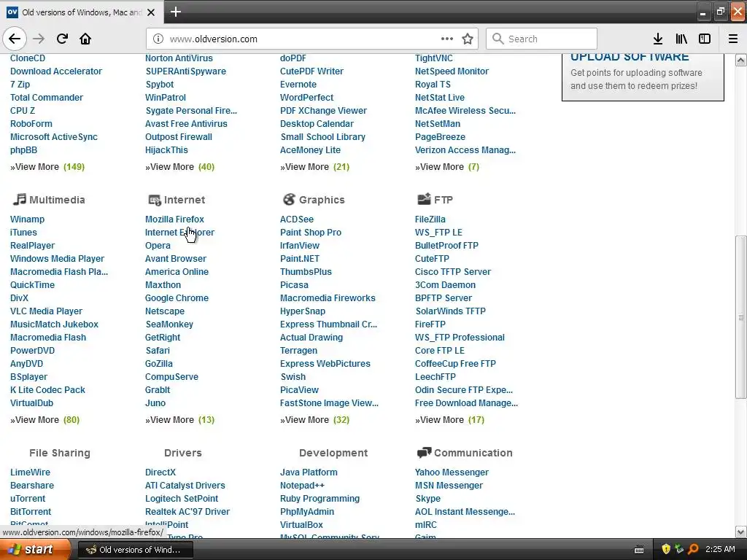This screenshot has width=747, height=560.
Task: Toggle the Firefox sidebar
Action: coord(705,39)
